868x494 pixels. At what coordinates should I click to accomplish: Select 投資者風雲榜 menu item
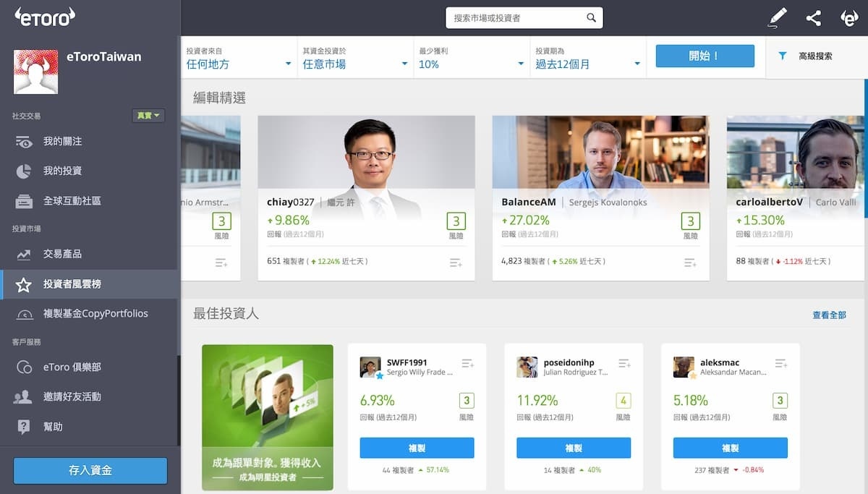[89, 284]
